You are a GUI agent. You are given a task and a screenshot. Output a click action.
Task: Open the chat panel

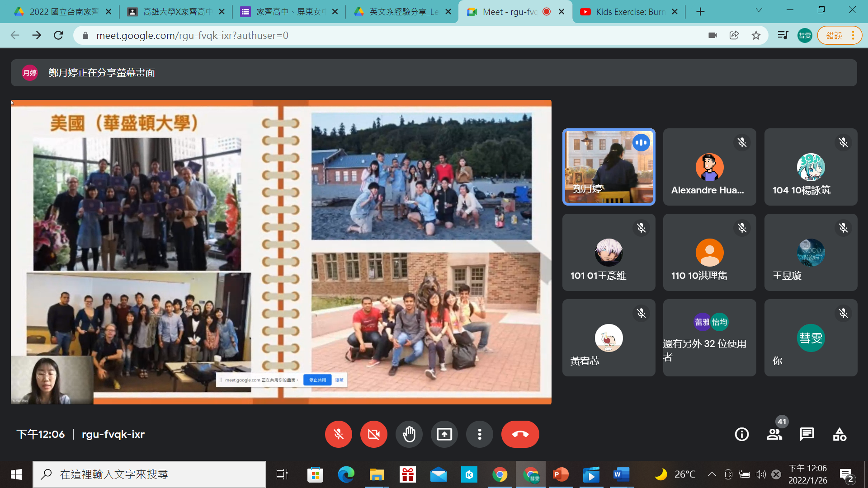point(807,434)
